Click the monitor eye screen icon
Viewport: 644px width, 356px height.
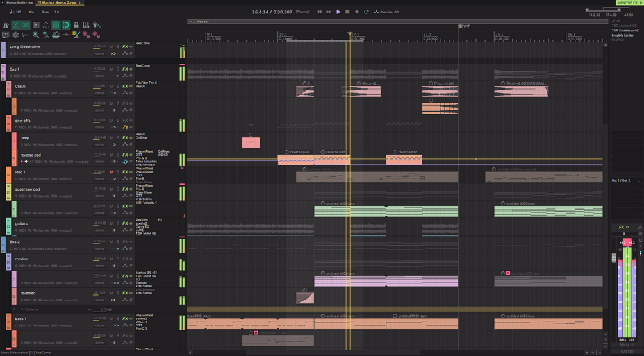[5, 35]
